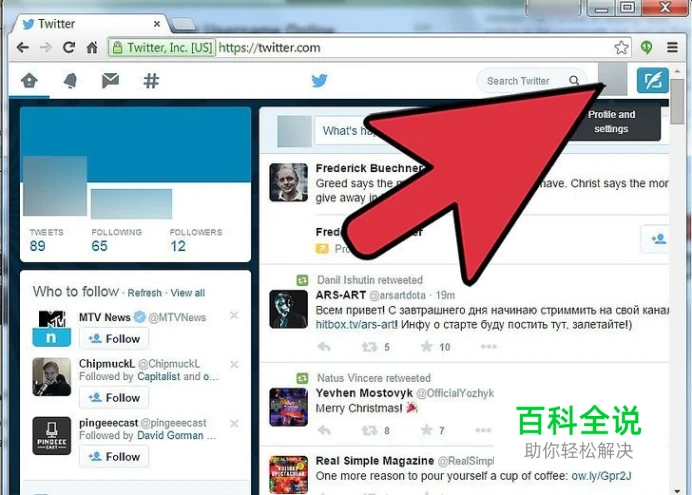
Task: Retweet the ARS-ART tweet
Action: [369, 347]
